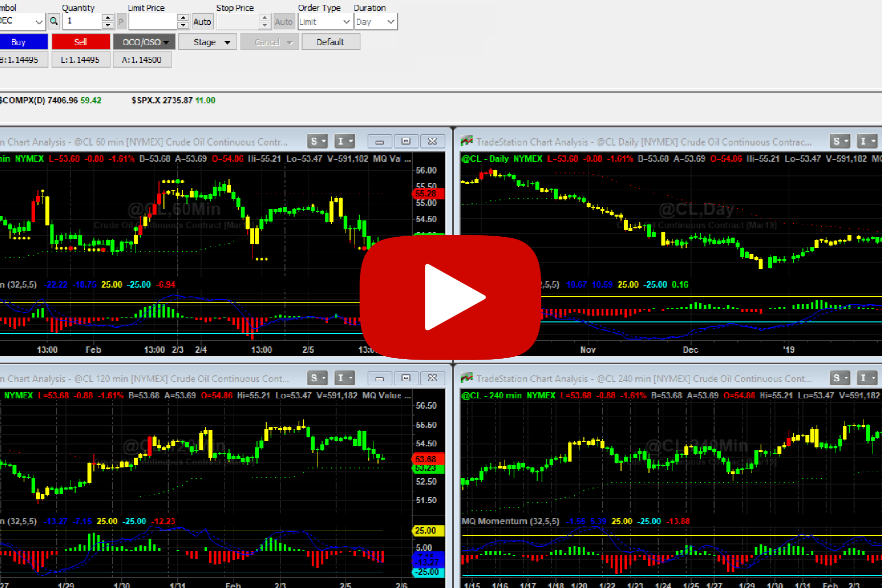This screenshot has width=882, height=588.
Task: Open the Cancel dropdown button
Action: [269, 42]
